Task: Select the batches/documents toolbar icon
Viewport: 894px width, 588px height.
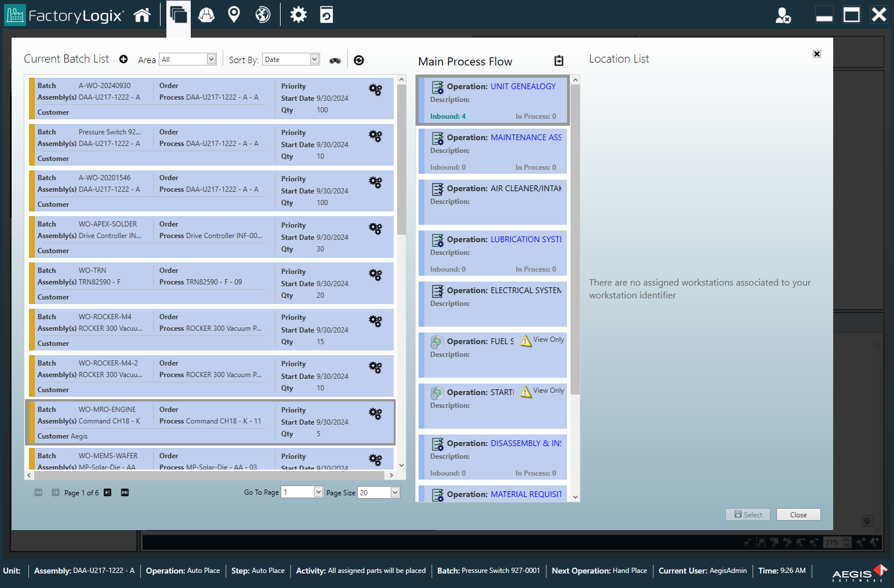Action: pyautogui.click(x=179, y=14)
